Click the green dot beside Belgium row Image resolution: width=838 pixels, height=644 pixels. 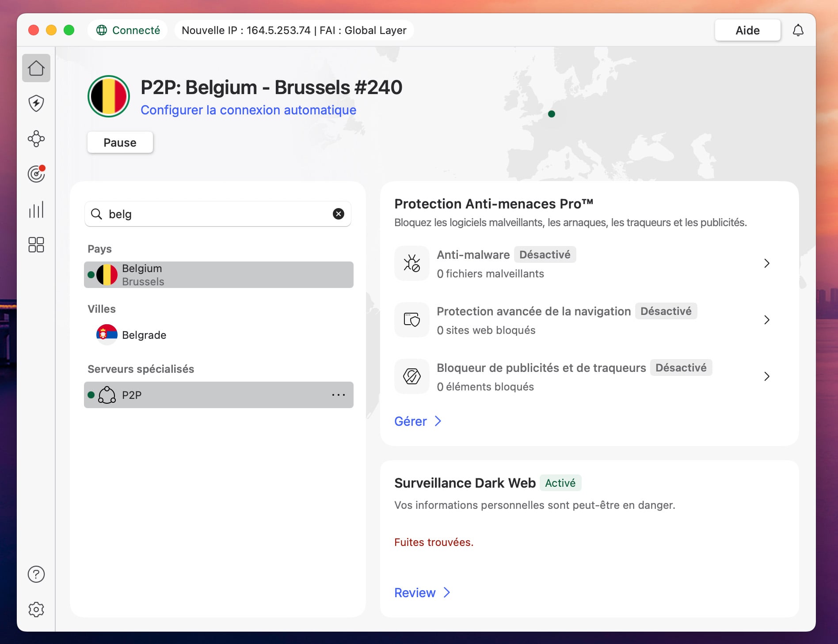[91, 275]
